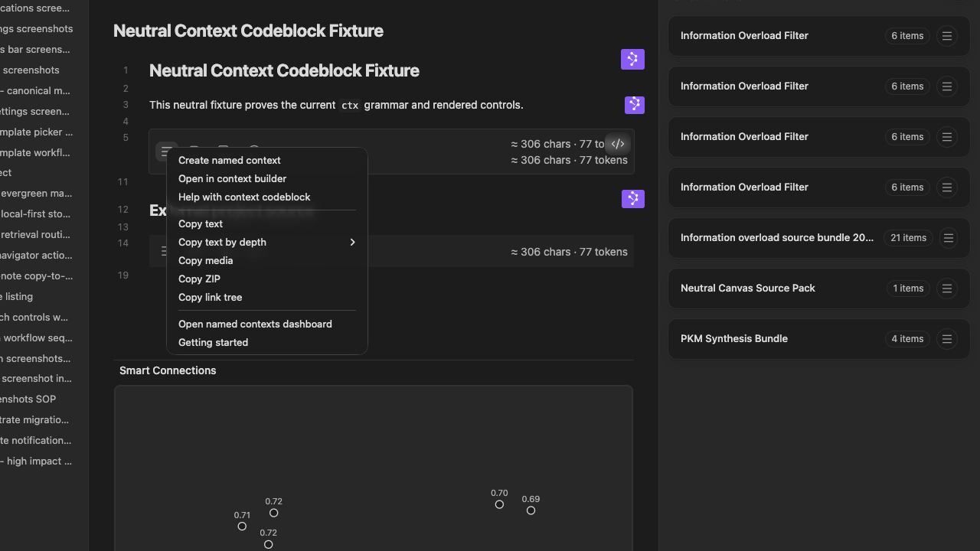This screenshot has width=980, height=551.
Task: Click the 21 items badge
Action: (x=909, y=238)
